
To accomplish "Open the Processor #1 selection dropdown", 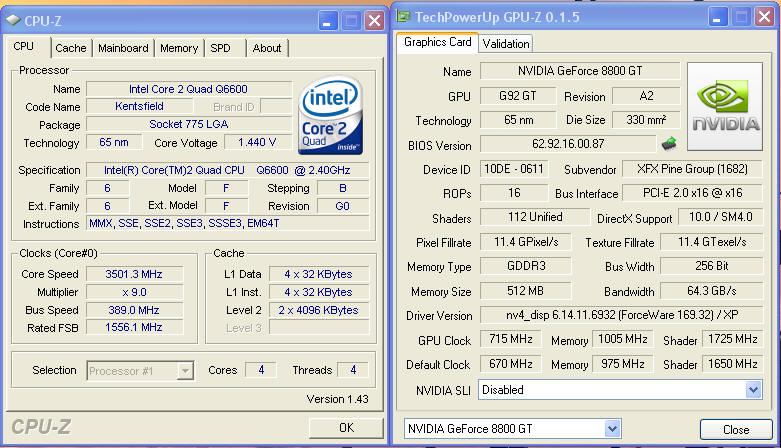I will (x=185, y=371).
